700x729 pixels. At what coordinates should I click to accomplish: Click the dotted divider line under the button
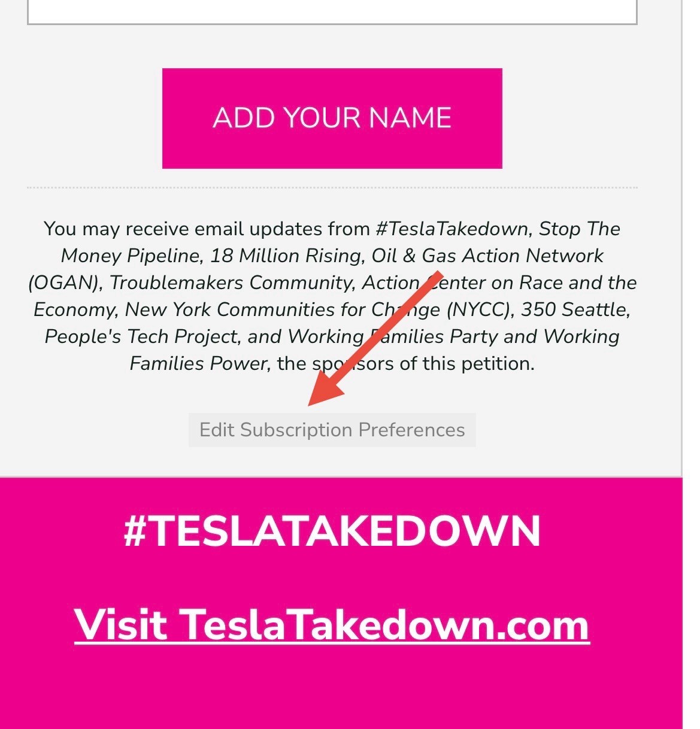tap(332, 187)
